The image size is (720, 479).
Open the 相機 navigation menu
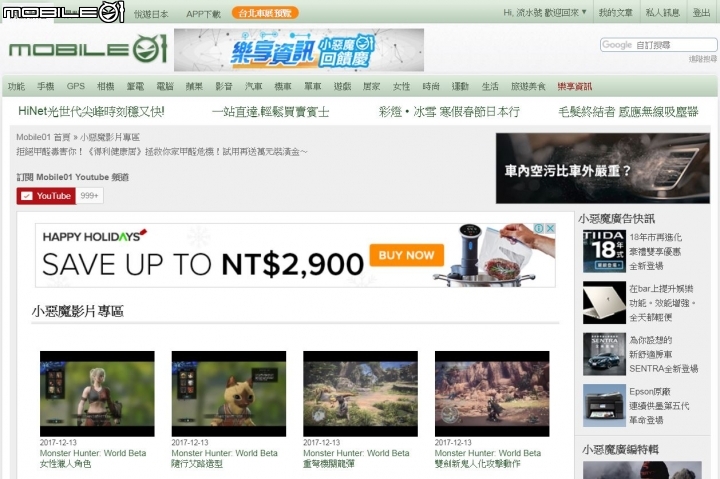coord(106,86)
